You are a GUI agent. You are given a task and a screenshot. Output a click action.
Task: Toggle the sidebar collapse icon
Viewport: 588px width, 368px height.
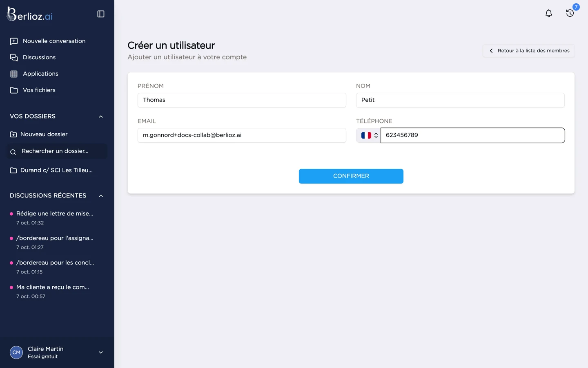tap(101, 14)
